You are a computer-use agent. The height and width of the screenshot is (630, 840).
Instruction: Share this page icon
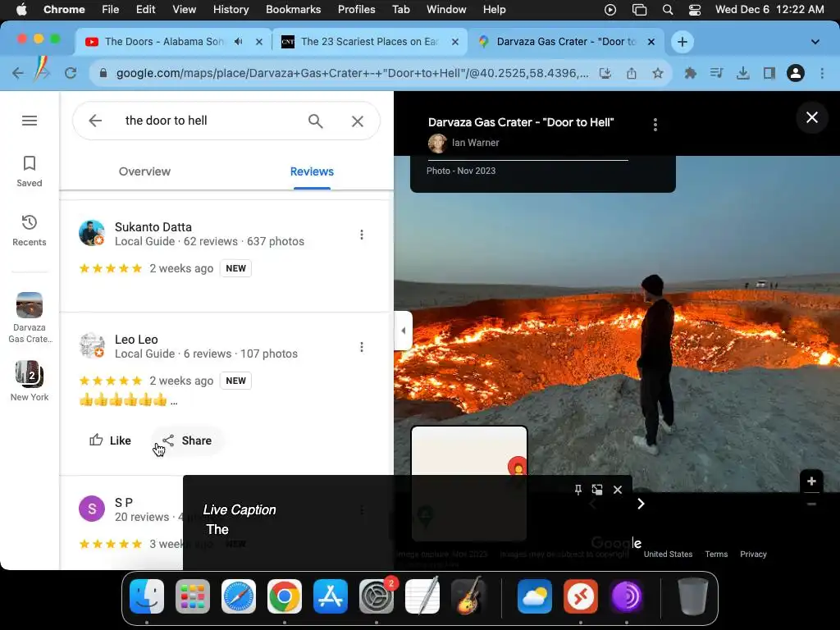click(632, 73)
